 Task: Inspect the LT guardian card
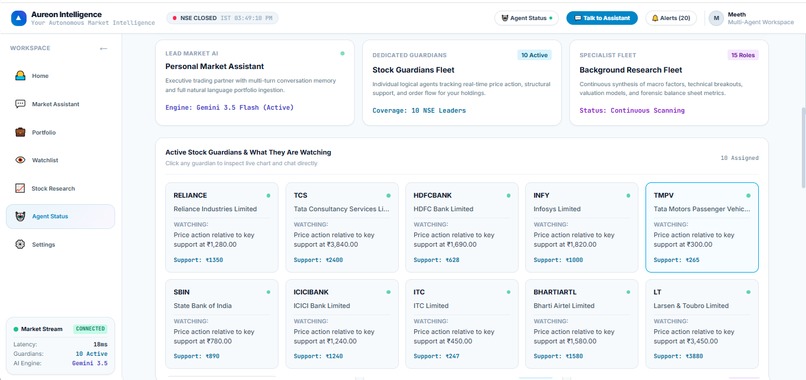pos(702,324)
